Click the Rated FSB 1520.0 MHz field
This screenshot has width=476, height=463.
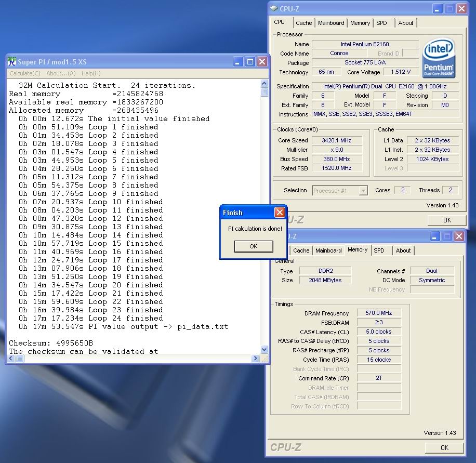coord(337,168)
